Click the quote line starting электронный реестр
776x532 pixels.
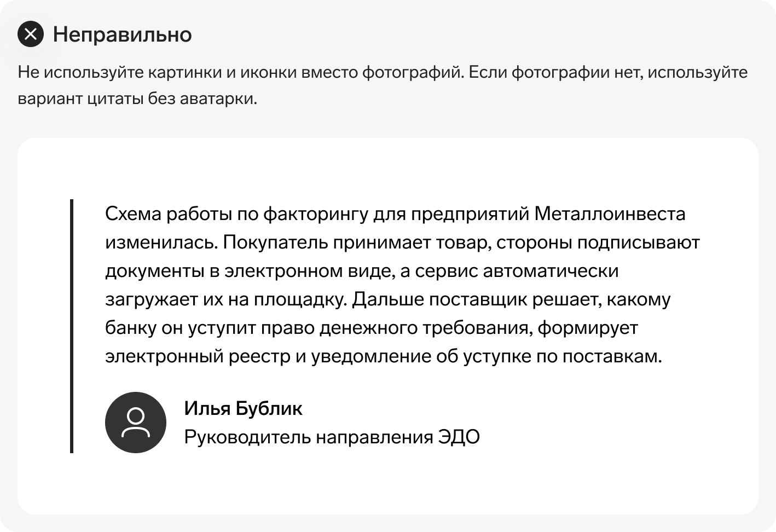tap(384, 356)
